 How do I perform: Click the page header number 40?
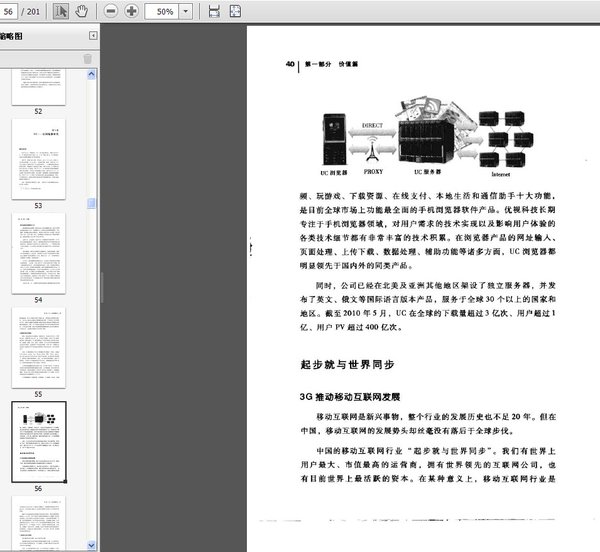click(290, 64)
